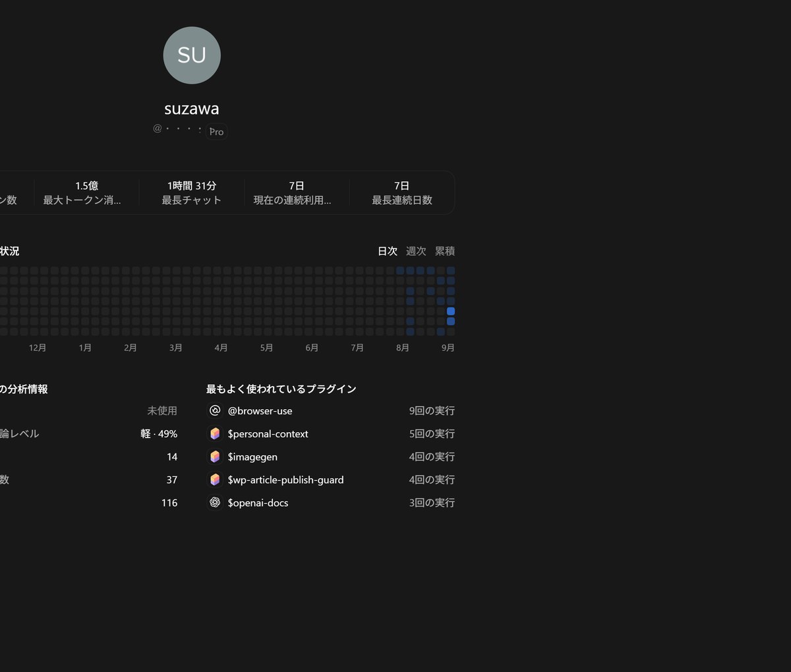Click the Pro plan badge

216,132
